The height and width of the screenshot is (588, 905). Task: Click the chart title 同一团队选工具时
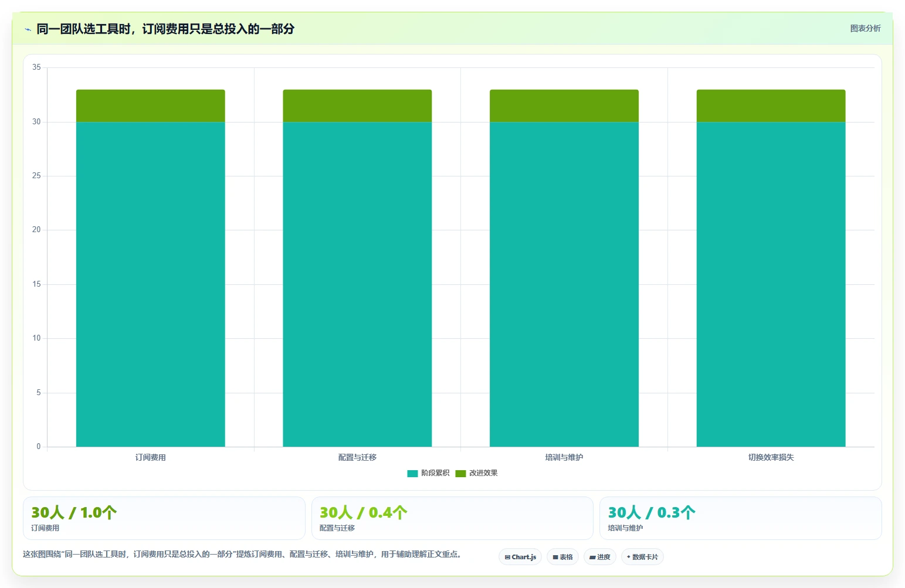point(165,29)
